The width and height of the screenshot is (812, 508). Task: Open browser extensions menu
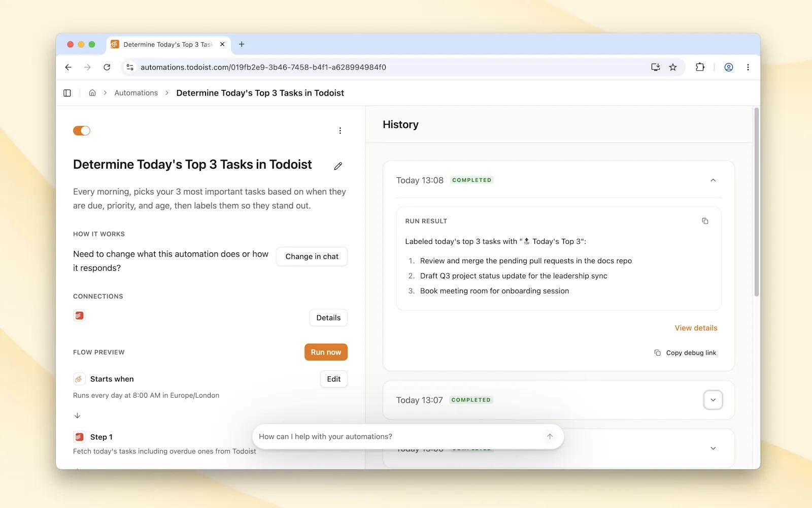[x=700, y=67]
